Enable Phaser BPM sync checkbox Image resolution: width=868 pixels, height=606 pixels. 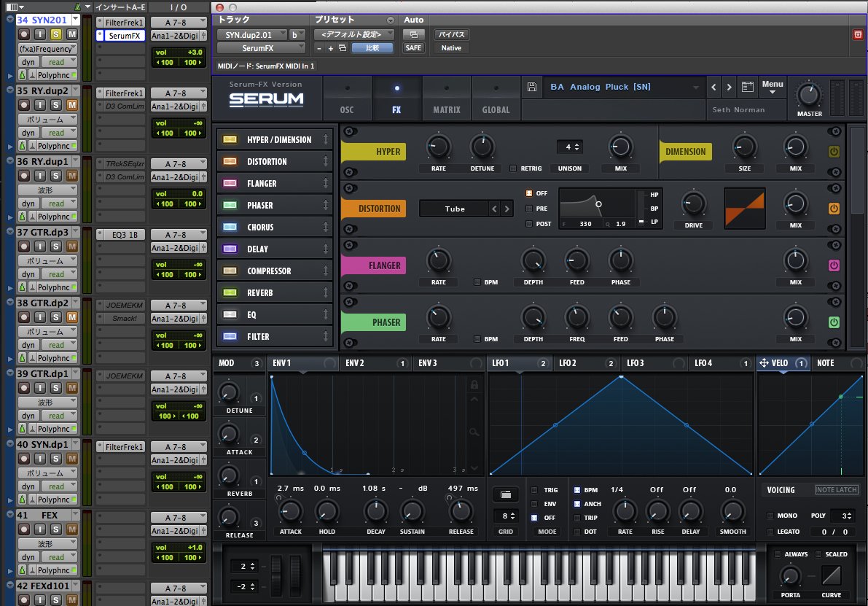477,339
